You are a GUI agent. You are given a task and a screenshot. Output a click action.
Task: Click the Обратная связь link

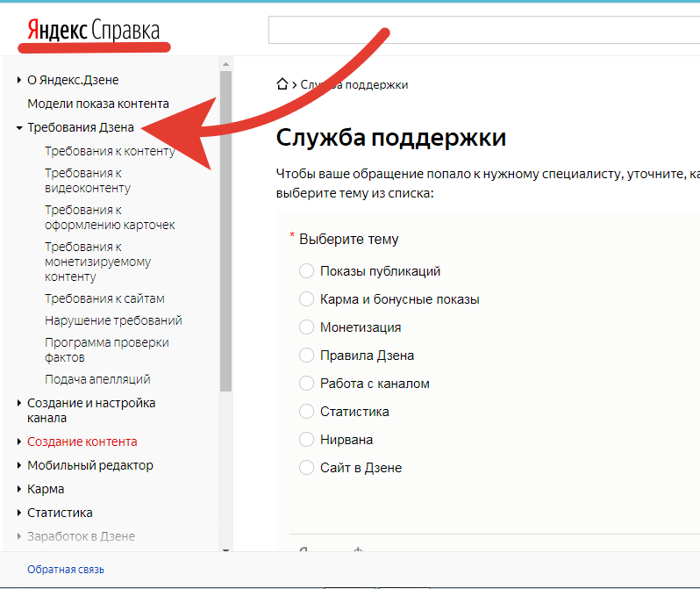point(66,570)
